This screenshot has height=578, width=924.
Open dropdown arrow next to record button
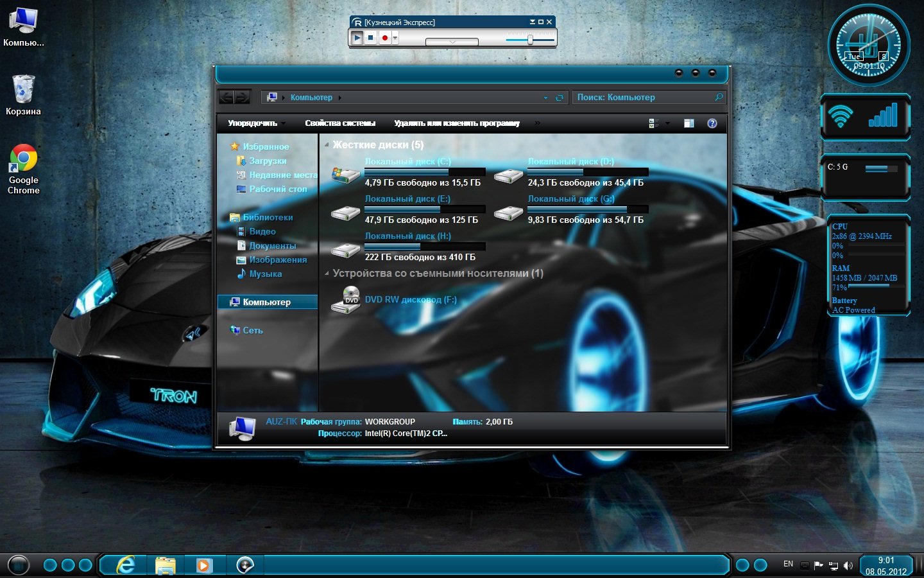pos(395,38)
